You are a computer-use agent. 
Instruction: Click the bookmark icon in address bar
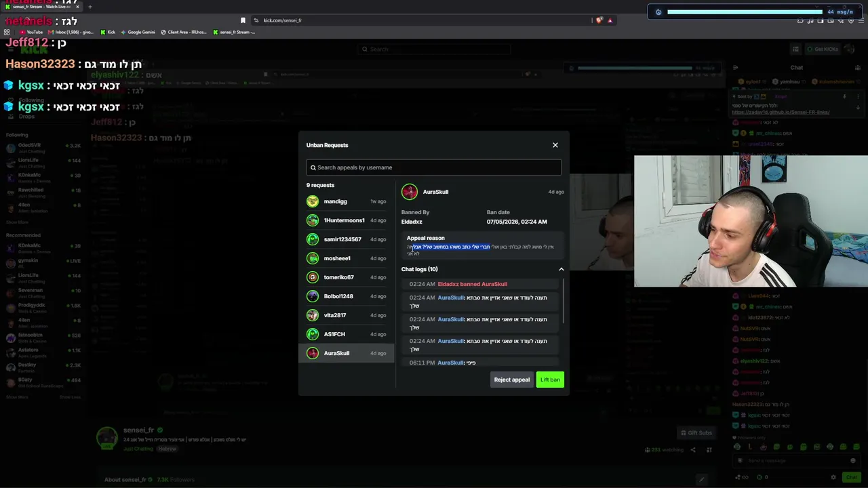point(243,20)
